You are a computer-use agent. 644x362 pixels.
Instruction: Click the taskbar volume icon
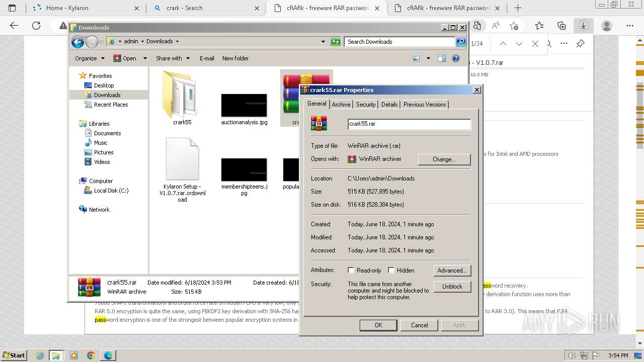(x=571, y=355)
